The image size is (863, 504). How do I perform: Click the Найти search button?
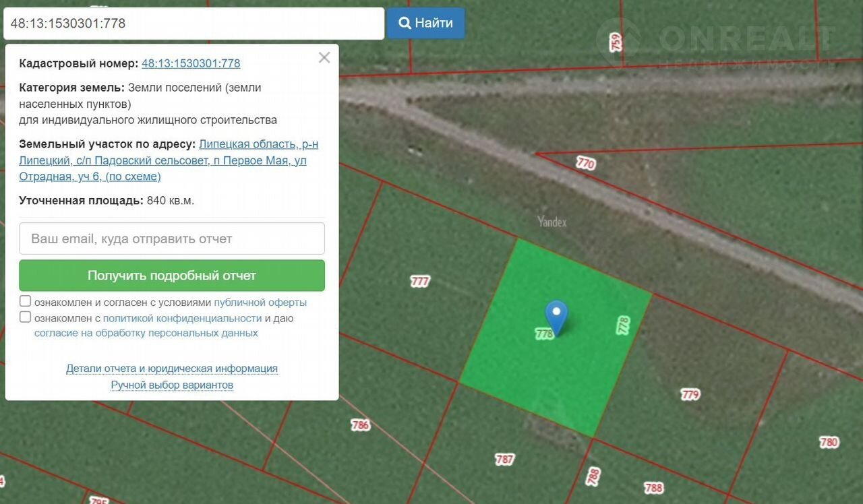[425, 23]
